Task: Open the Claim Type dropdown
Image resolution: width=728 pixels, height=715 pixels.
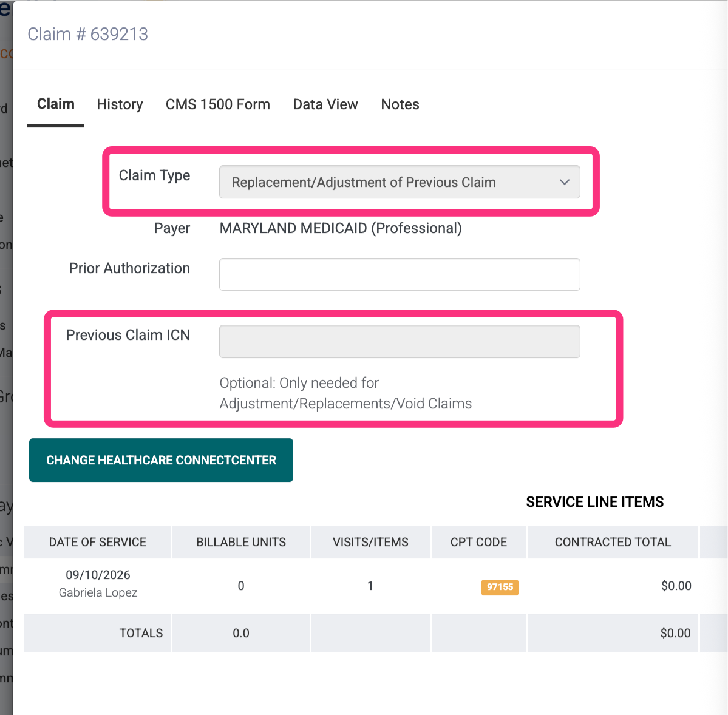Action: [x=400, y=182]
